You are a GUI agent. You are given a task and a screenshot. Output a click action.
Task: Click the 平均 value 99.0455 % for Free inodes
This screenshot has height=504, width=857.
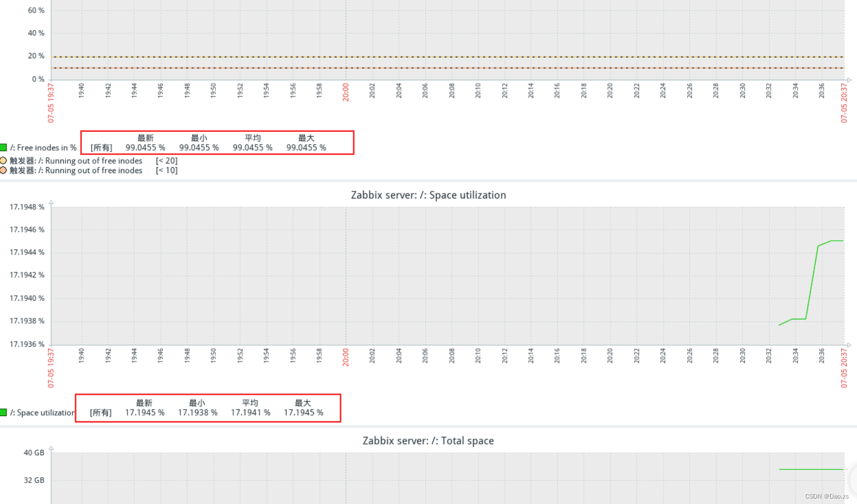[x=252, y=147]
